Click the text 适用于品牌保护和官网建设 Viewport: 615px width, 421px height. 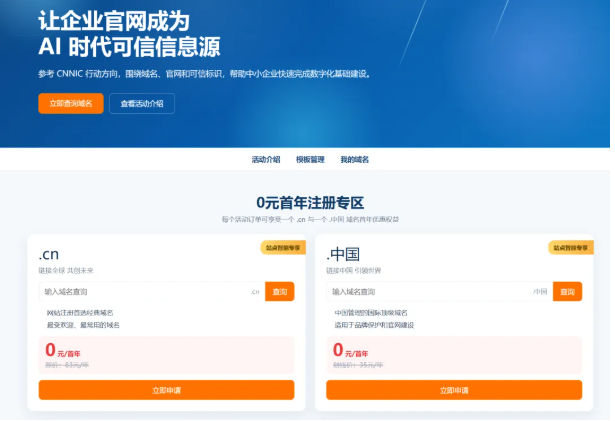[374, 325]
